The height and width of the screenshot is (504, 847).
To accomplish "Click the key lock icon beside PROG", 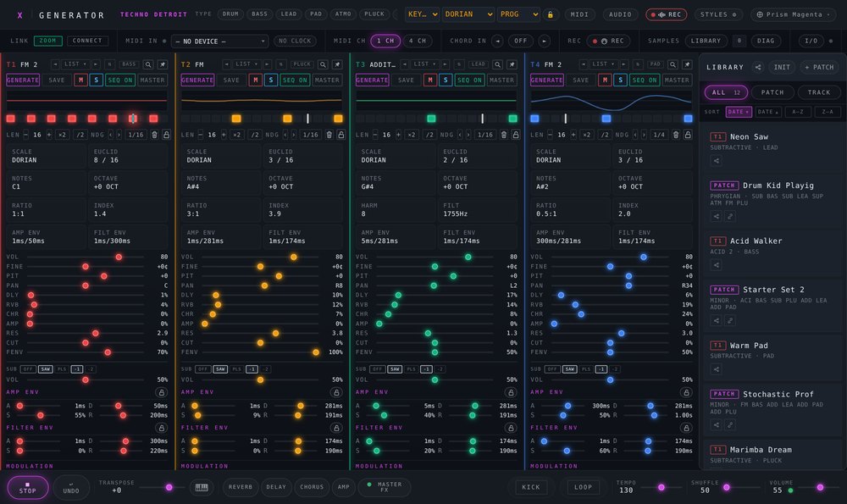I will pos(551,14).
